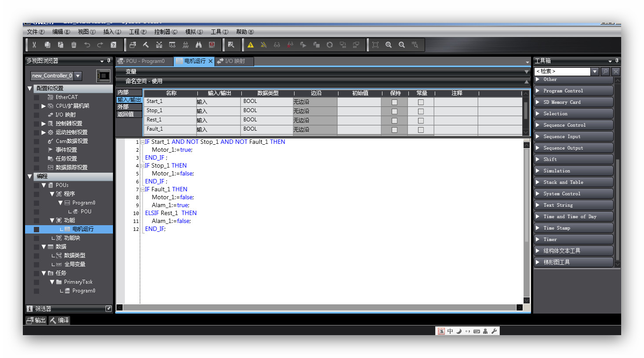Click the Zoom In magnifier icon

pyautogui.click(x=389, y=45)
